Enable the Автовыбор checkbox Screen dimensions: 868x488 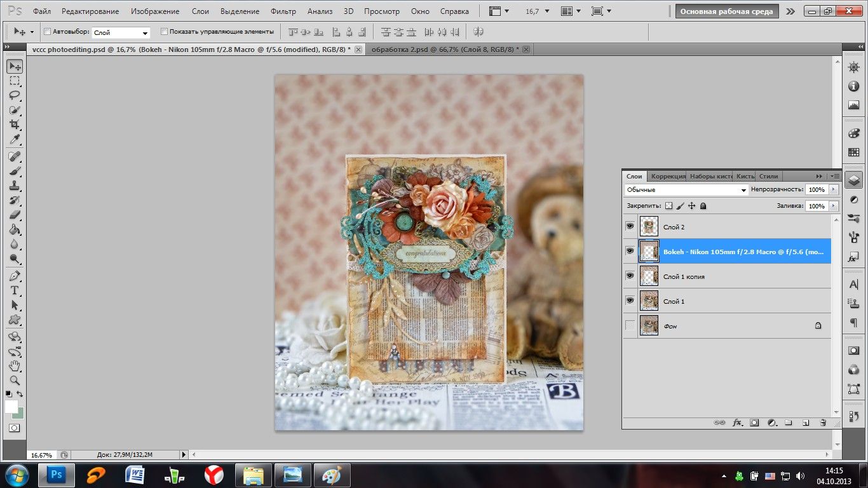pyautogui.click(x=47, y=32)
